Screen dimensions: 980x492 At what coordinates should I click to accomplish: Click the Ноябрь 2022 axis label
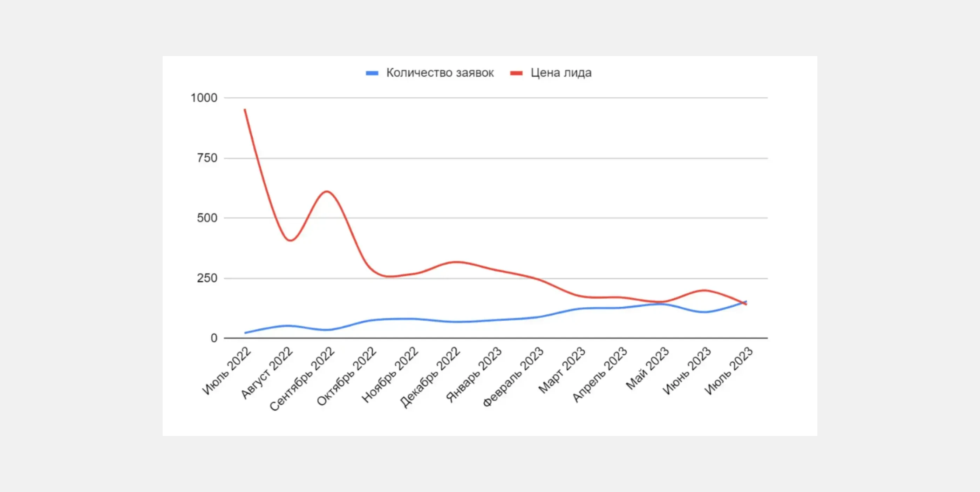390,375
